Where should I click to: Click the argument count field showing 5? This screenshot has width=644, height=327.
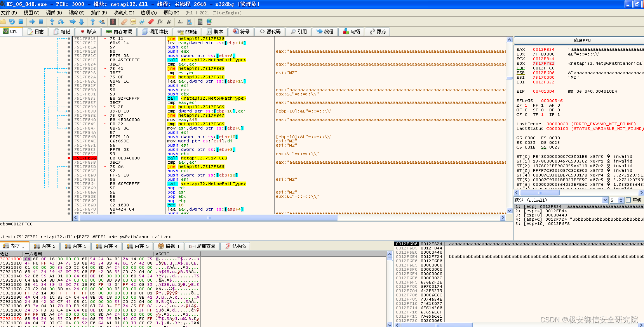coord(614,200)
